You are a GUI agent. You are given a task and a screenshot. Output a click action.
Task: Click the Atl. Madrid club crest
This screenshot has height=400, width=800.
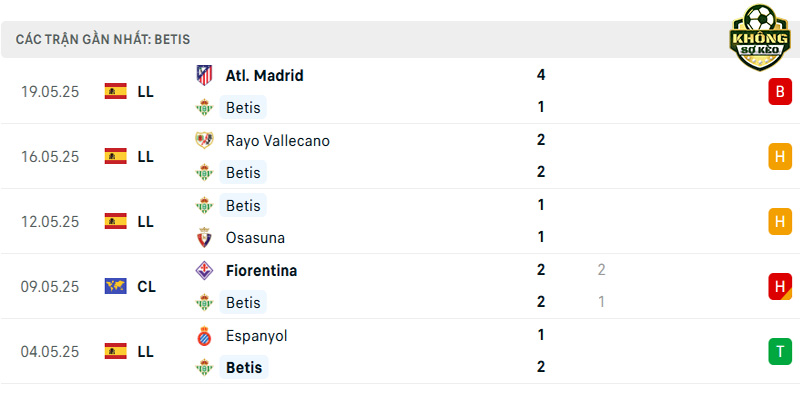click(204, 76)
